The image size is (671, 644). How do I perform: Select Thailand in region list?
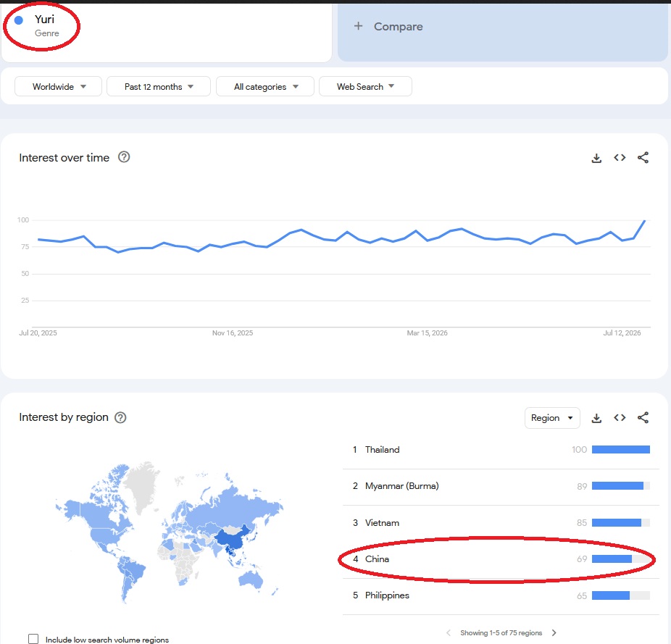(501, 450)
